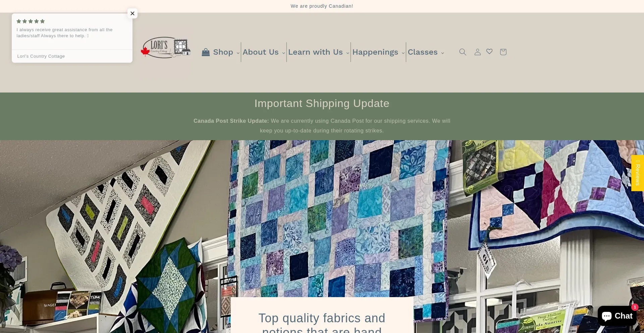Click the shopping bag icon beside Shop
The image size is (644, 333).
(206, 52)
